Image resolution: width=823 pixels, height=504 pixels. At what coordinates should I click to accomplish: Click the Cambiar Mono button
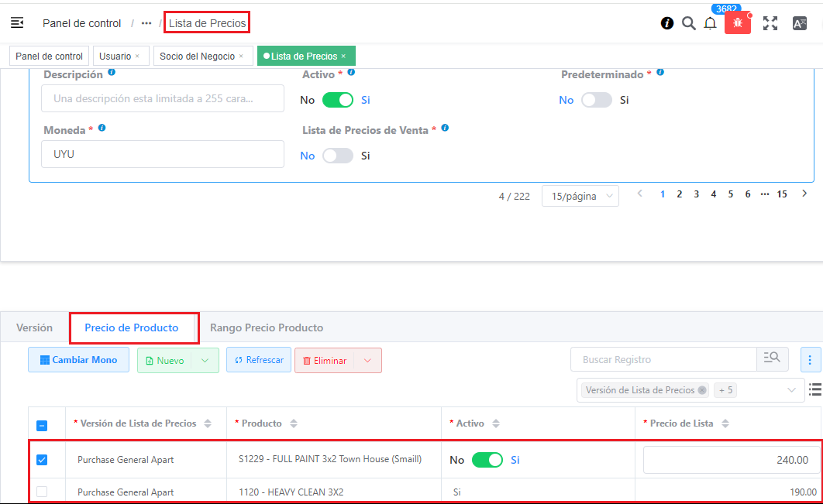pos(79,360)
